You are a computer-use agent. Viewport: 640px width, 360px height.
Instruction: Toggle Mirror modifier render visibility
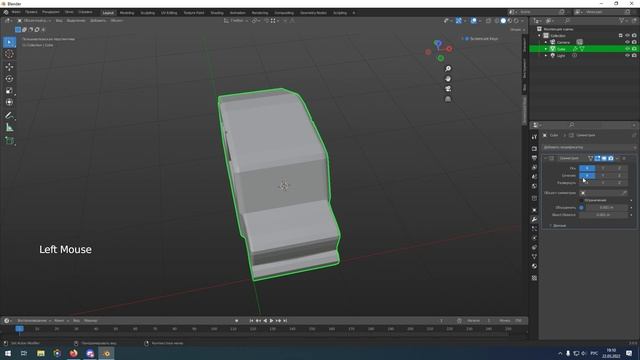(x=611, y=158)
